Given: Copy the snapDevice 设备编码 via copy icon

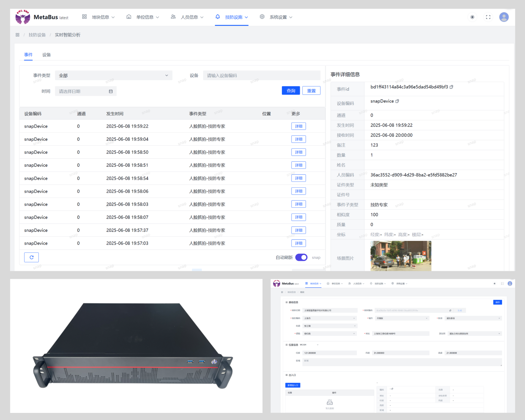Looking at the screenshot, I should pyautogui.click(x=397, y=101).
